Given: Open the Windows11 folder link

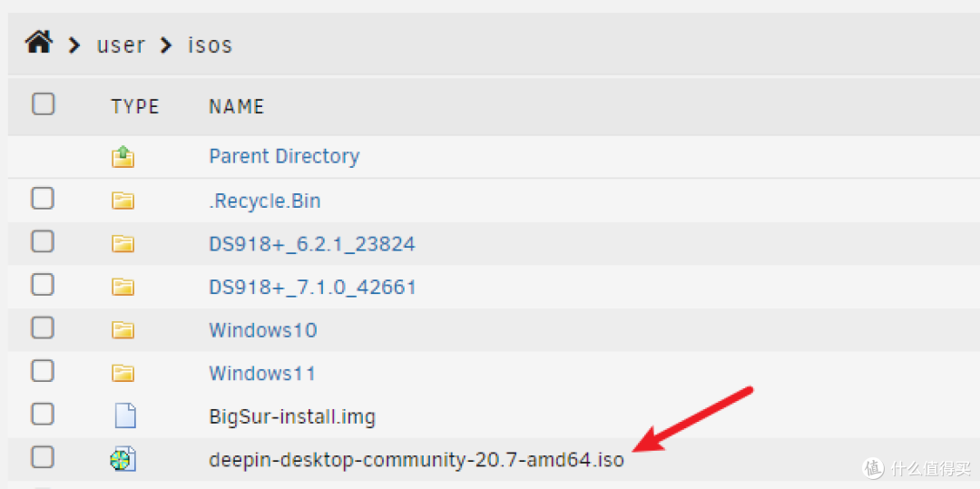Looking at the screenshot, I should click(262, 374).
